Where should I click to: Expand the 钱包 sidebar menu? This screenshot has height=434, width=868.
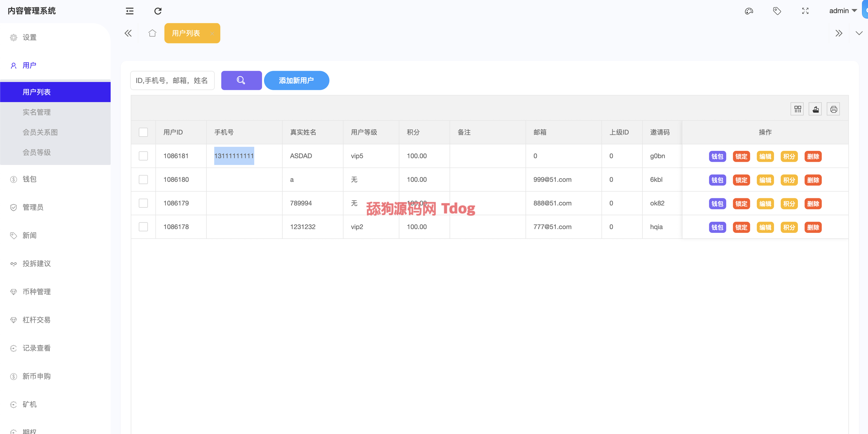point(30,179)
